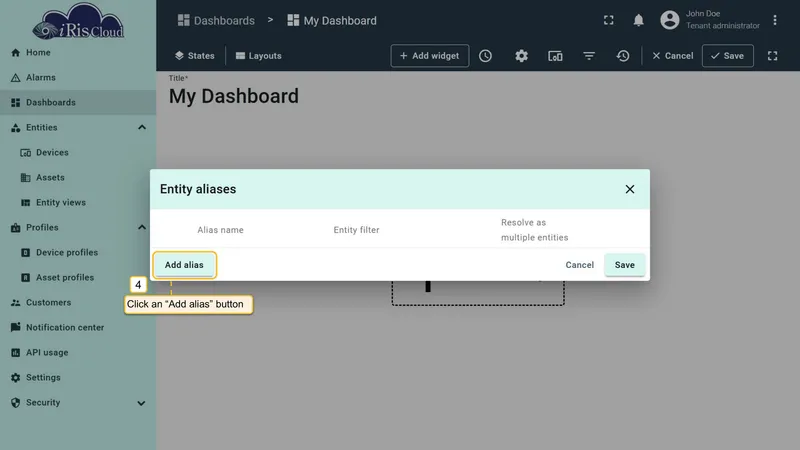Click Home icon in sidebar

15,53
